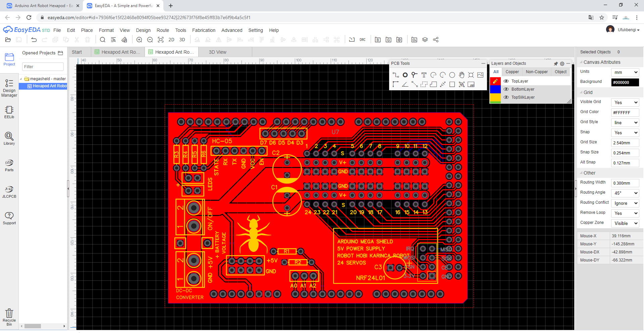Open the JLCPCB sidebar icon

[9, 192]
